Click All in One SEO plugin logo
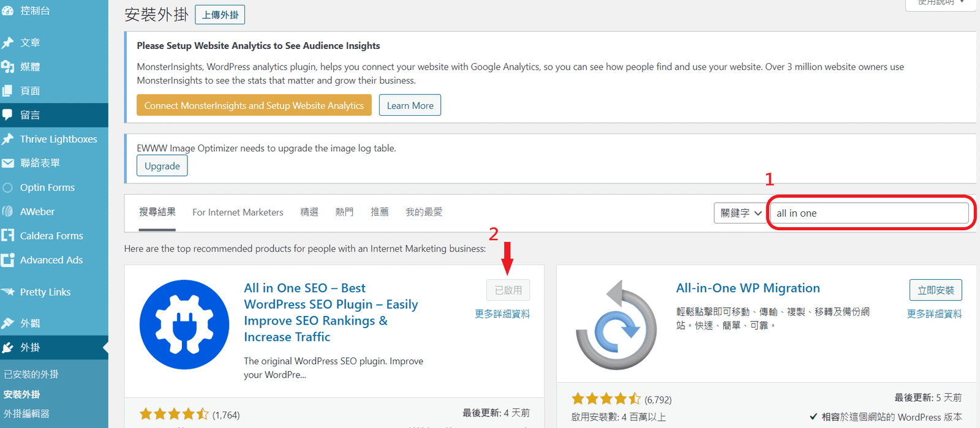 coord(184,325)
